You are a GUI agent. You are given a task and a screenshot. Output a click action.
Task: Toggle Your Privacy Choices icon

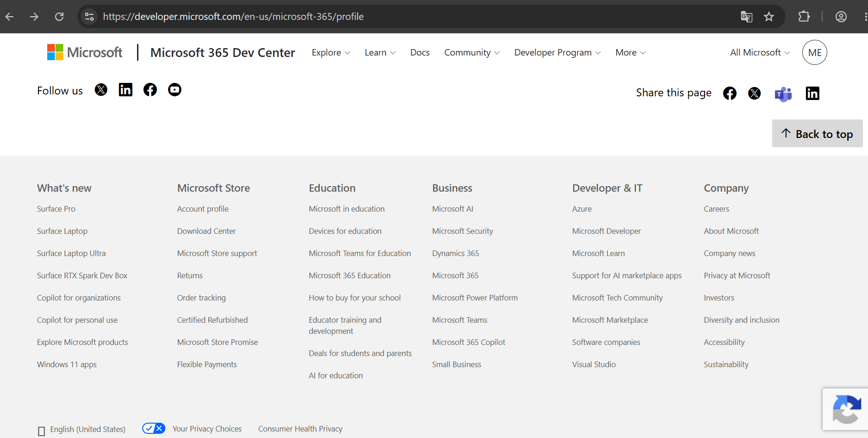154,428
